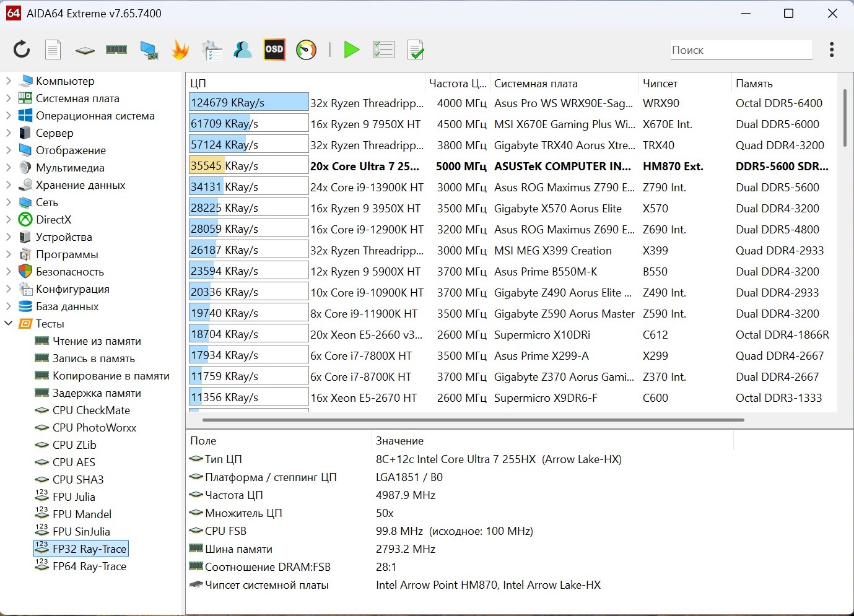Viewport: 854px width, 616px height.
Task: Open the gauge speedometer toolbar icon
Action: pyautogui.click(x=306, y=50)
